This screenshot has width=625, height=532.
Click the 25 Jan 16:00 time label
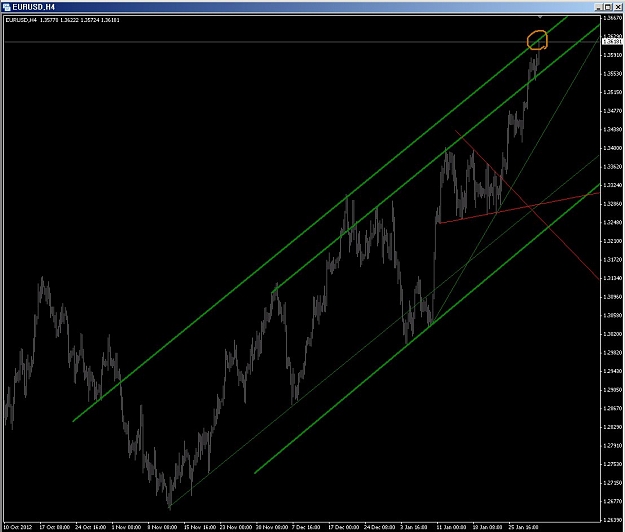[x=523, y=527]
